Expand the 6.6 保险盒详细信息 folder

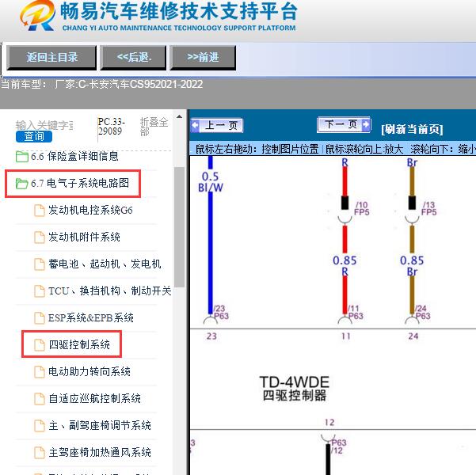coord(74,156)
